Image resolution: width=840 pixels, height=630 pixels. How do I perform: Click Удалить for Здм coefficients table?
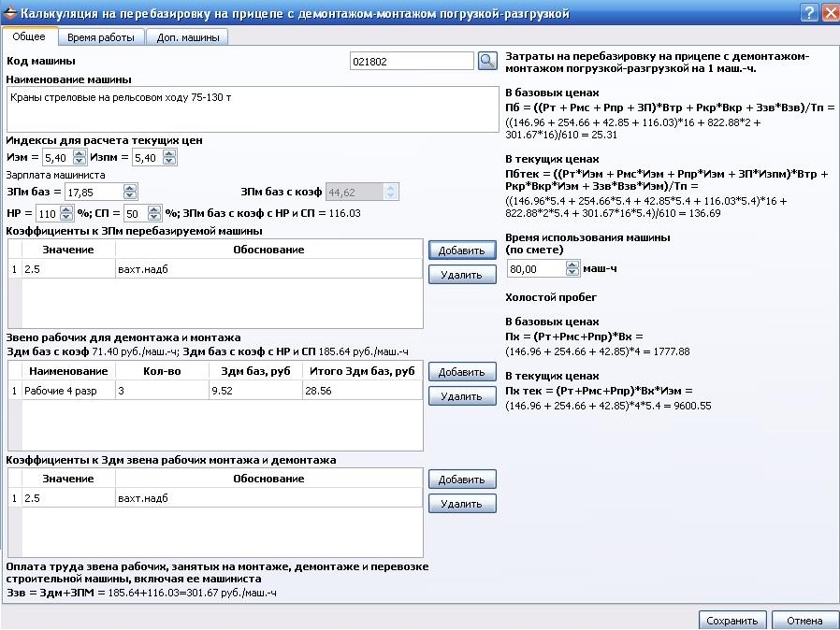click(462, 504)
